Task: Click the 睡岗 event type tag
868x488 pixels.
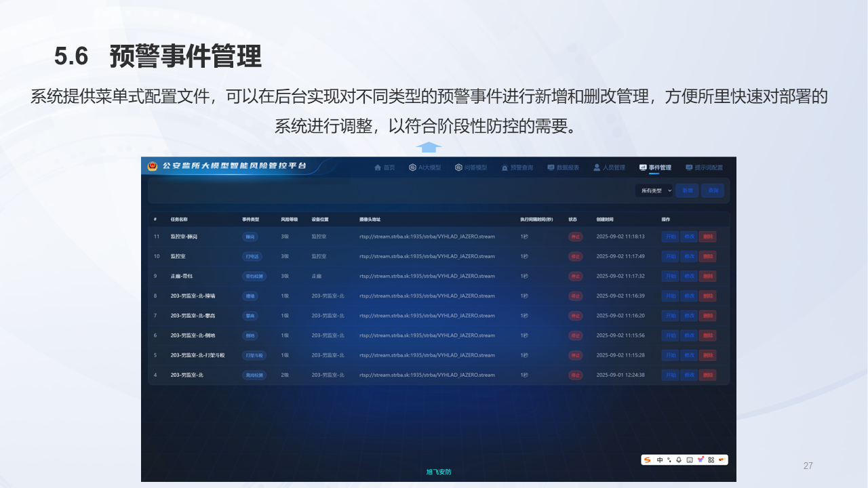Action: [250, 237]
